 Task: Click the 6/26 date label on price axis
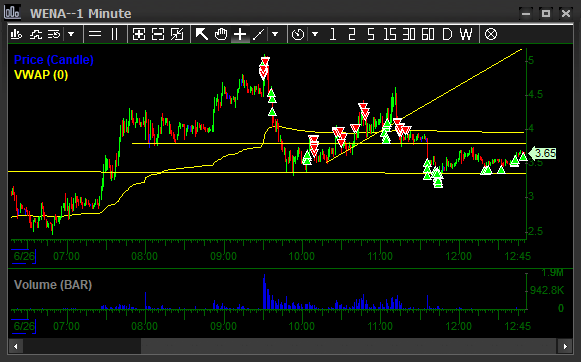pos(24,256)
